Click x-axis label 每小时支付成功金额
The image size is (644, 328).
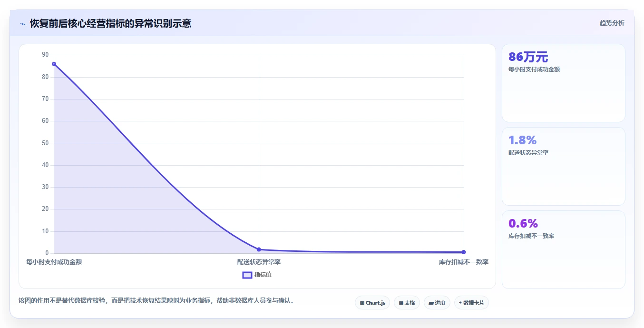[54, 262]
